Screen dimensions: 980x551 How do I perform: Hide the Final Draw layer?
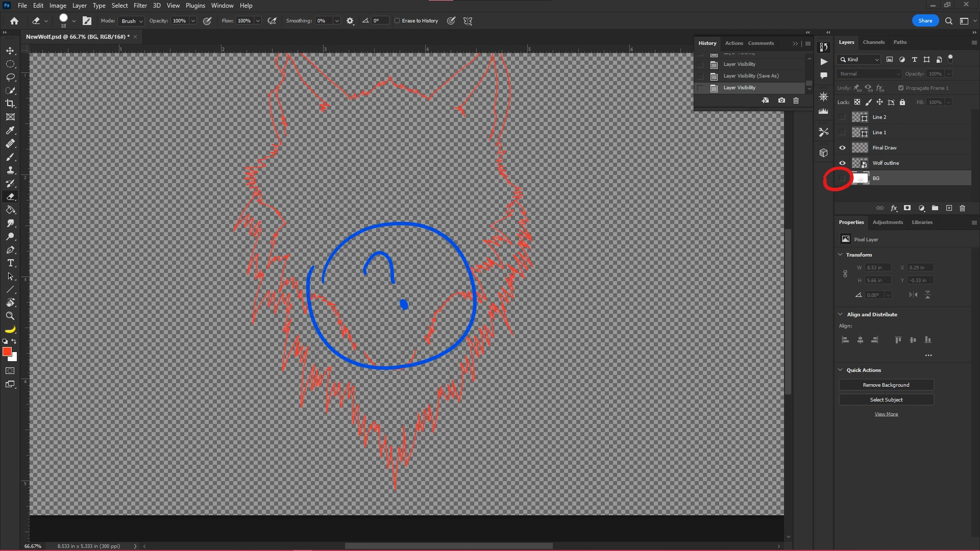(x=843, y=148)
